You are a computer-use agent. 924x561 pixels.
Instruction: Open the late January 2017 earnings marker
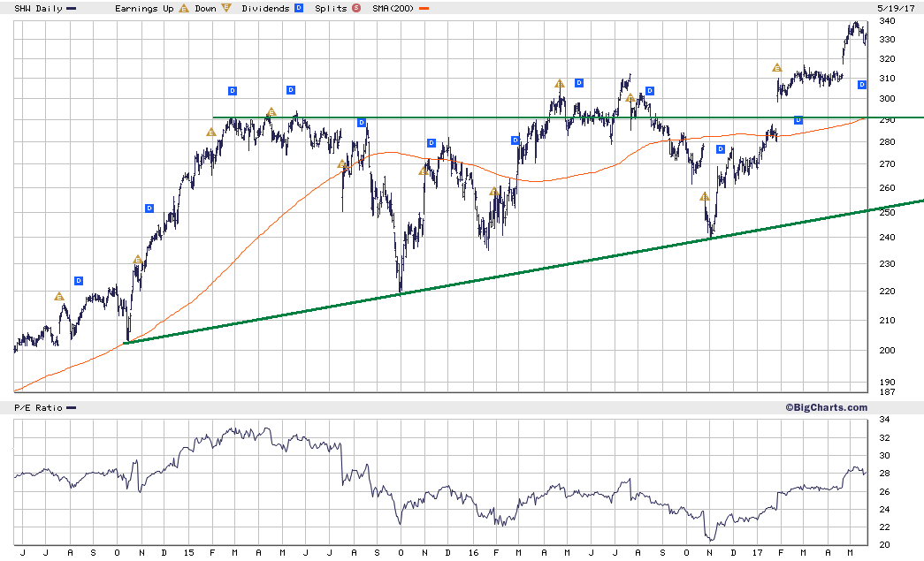click(x=776, y=68)
